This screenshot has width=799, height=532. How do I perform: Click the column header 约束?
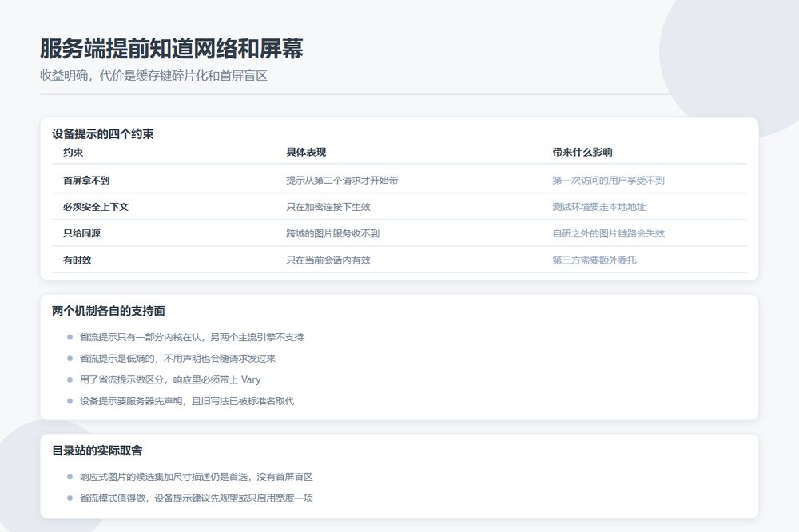(x=73, y=152)
